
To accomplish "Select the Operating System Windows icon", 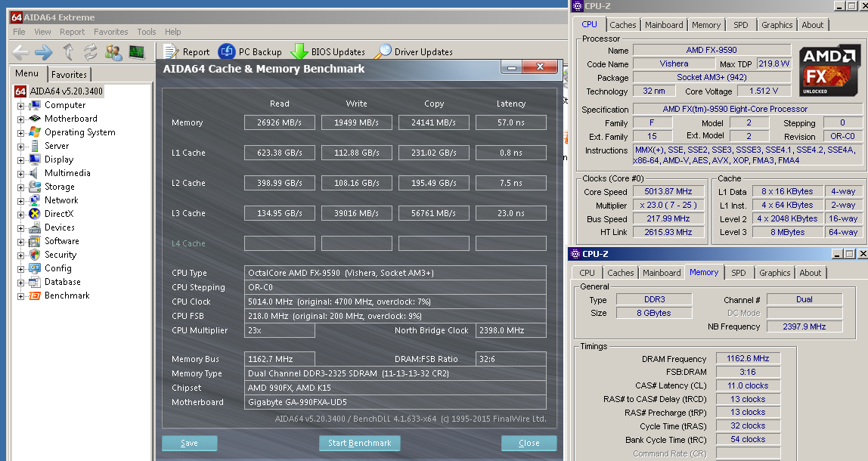I will pyautogui.click(x=35, y=132).
